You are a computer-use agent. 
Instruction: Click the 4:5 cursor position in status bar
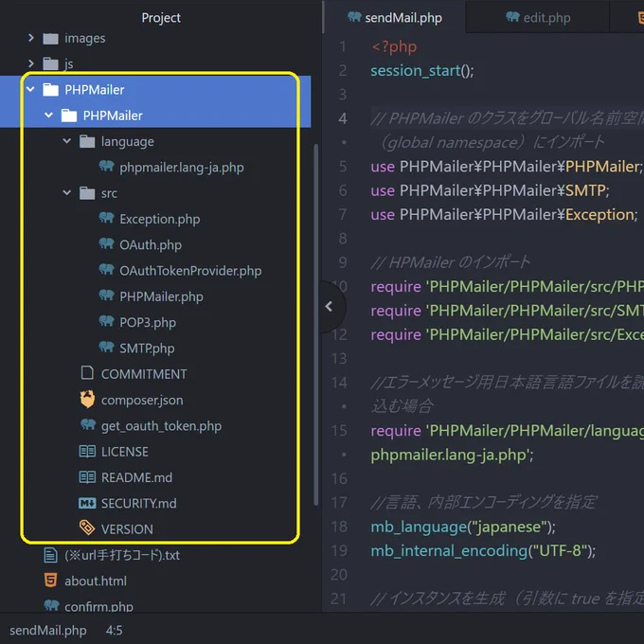[115, 631]
